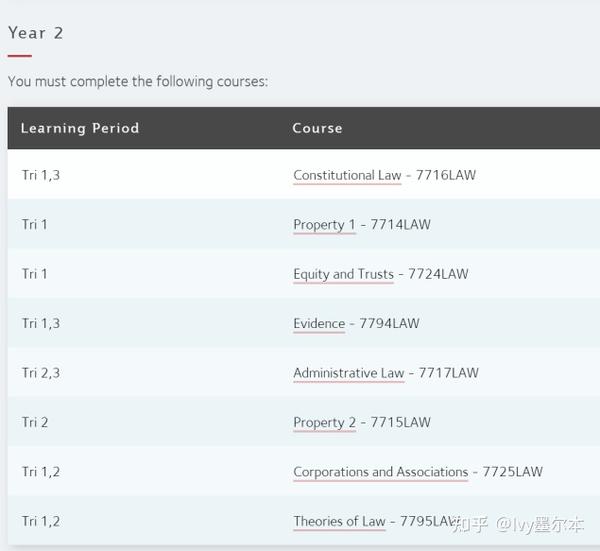The width and height of the screenshot is (600, 551).
Task: Click Tri 1 in Property 1 row
Action: [x=34, y=225]
